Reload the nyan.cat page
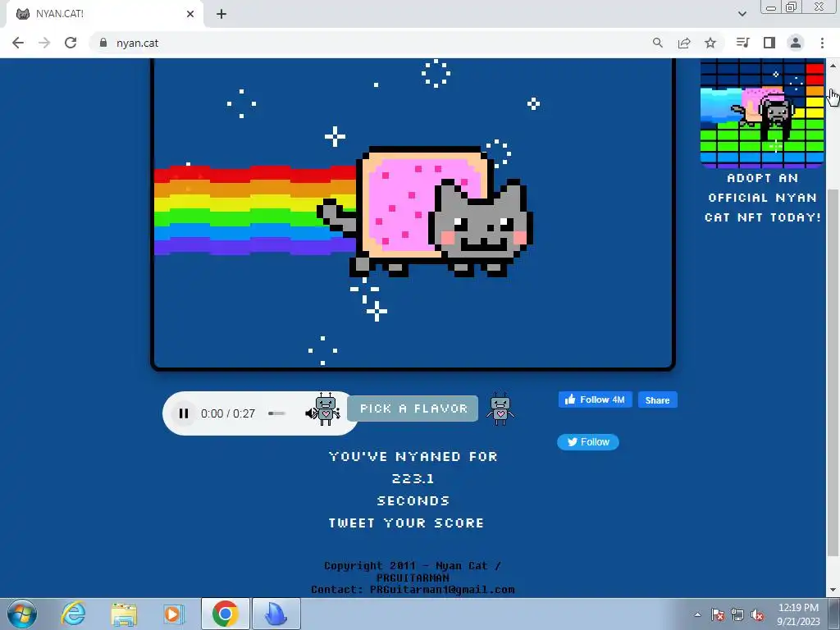 [71, 43]
